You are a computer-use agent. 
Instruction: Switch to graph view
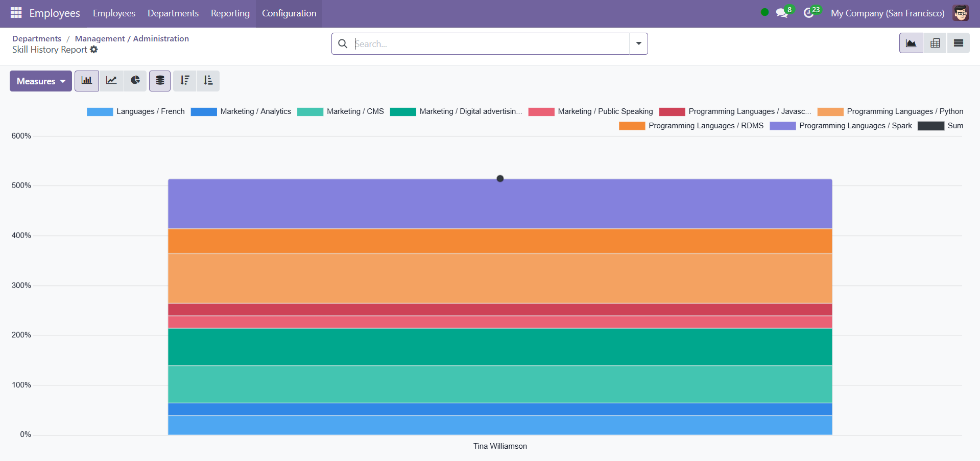911,43
